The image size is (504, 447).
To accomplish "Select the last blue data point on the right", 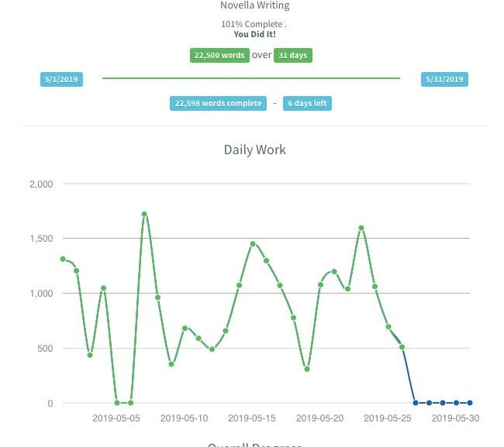I will 470,403.
